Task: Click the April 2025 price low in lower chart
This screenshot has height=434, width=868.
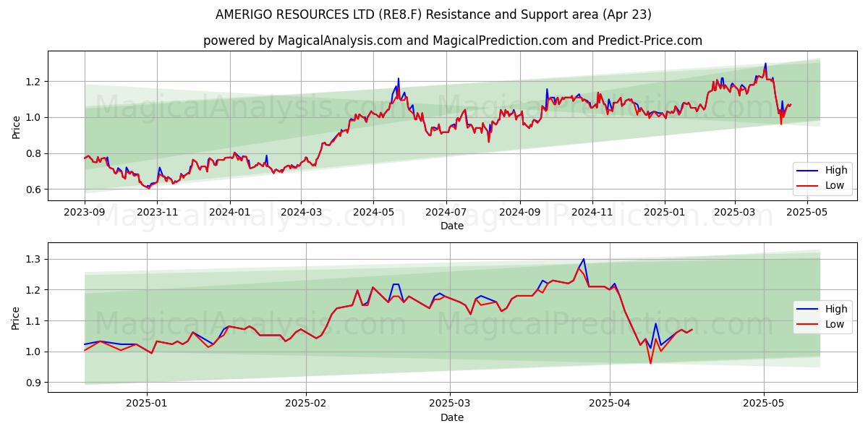Action: [650, 362]
